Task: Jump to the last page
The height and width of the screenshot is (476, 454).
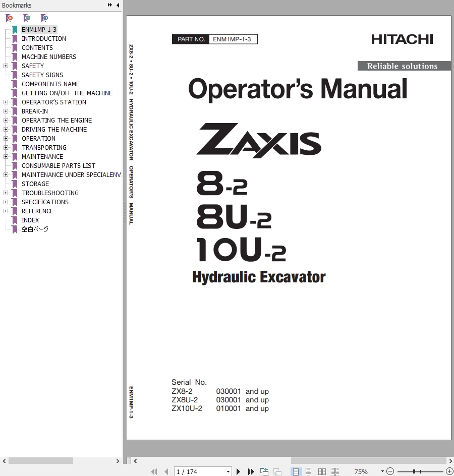Action: pyautogui.click(x=251, y=471)
